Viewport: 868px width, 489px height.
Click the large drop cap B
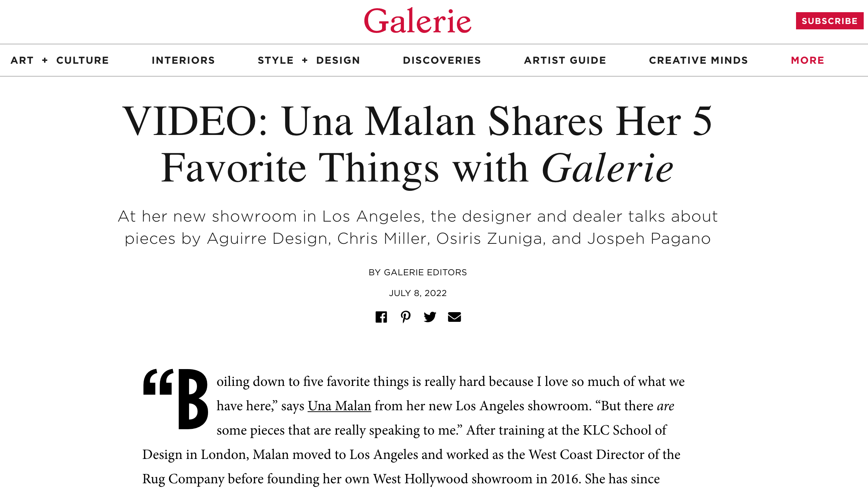[193, 399]
